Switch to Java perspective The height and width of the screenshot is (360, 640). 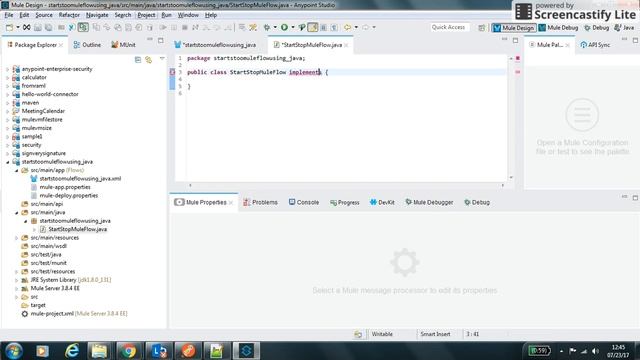624,28
